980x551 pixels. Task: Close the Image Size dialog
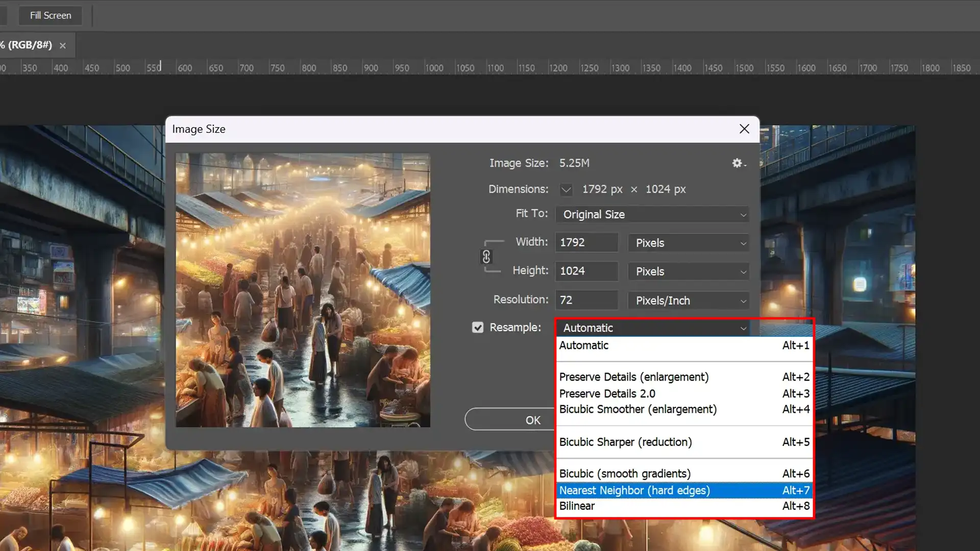pyautogui.click(x=744, y=129)
